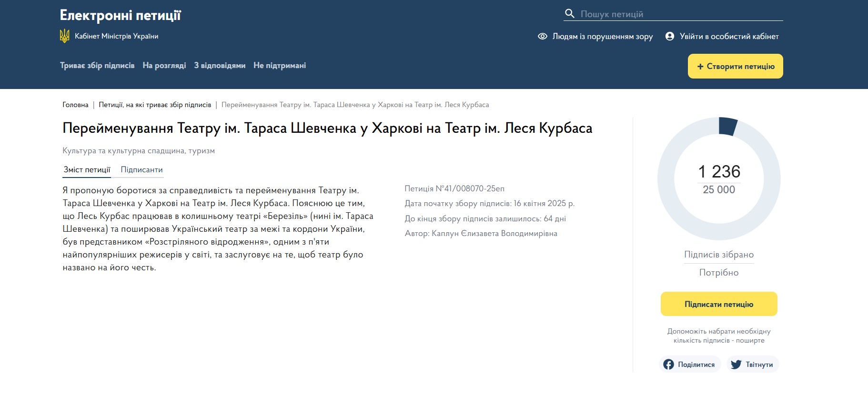Open Кабінет Міністрів України link
The width and height of the screenshot is (868, 395).
pos(116,36)
